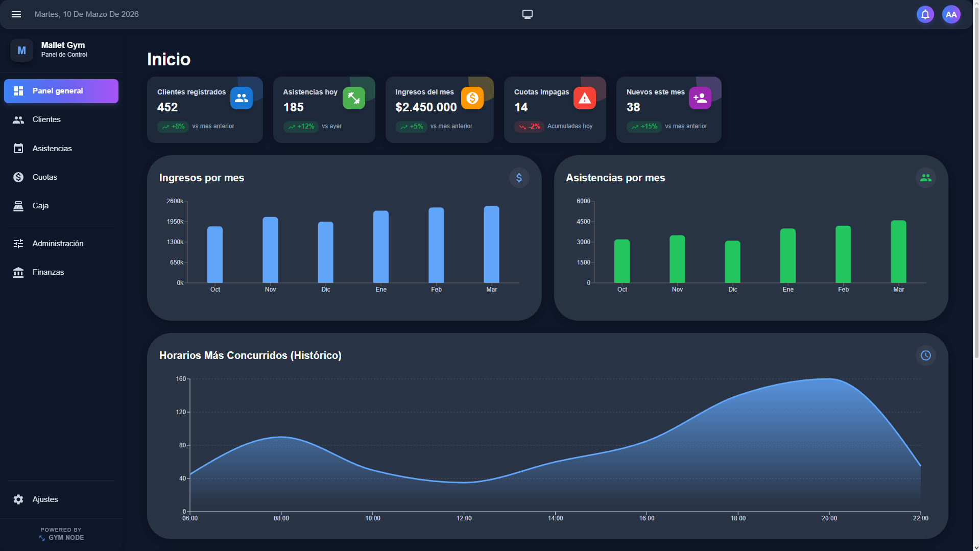The image size is (980, 551).
Task: Click the clock icon in Horarios chart
Action: pyautogui.click(x=926, y=355)
